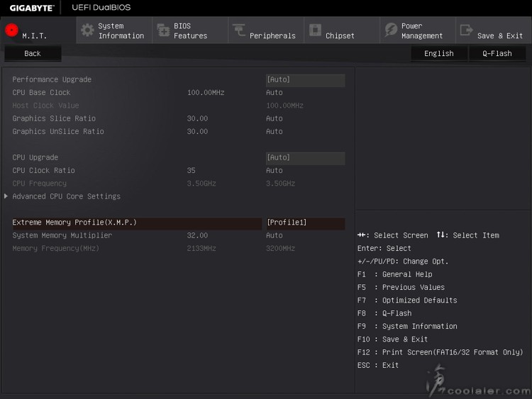
Task: Select Extreme Memory Profile(X.M.P.) row
Action: click(x=137, y=223)
